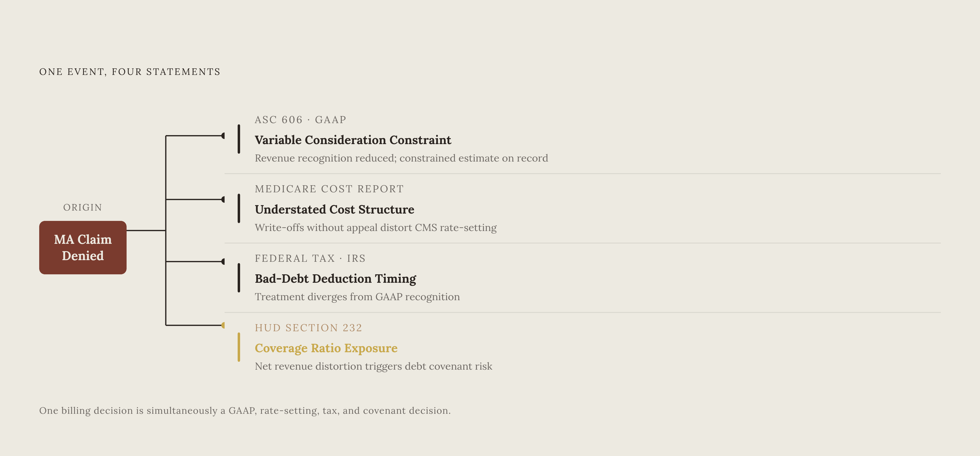980x456 pixels.
Task: Click the FEDERAL TAX · IRS label
Action: tap(310, 259)
